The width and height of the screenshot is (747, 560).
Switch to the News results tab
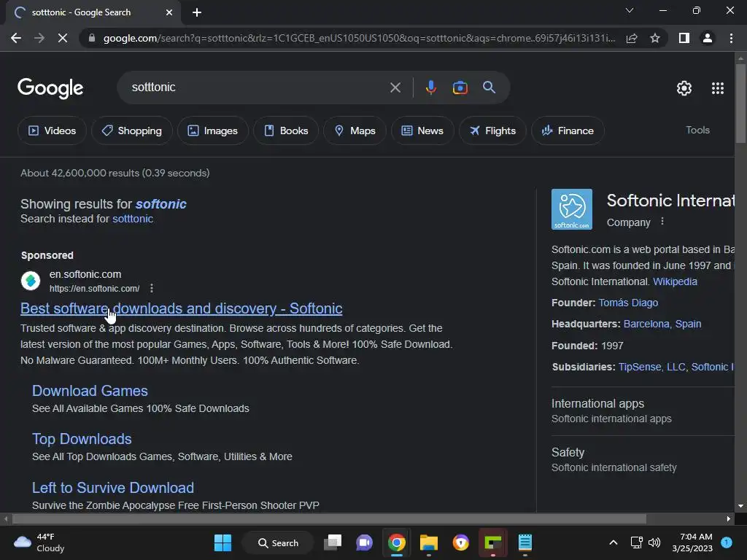pyautogui.click(x=422, y=131)
